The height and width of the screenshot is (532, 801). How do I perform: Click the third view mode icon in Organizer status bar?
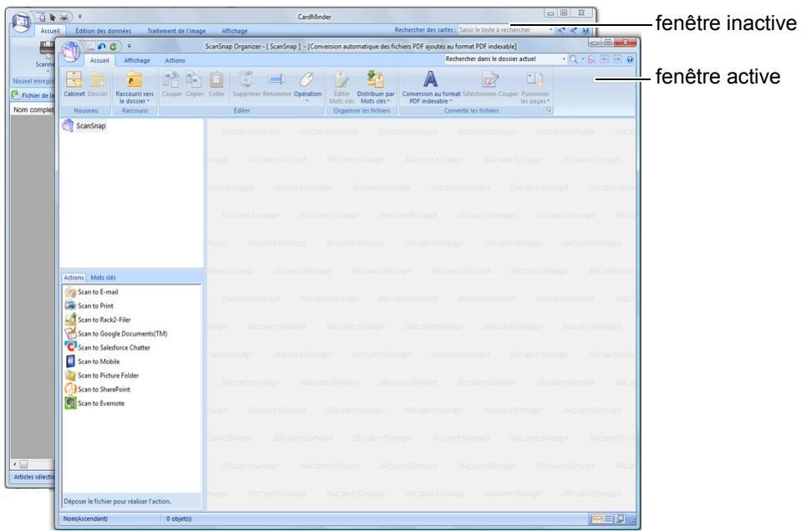[x=620, y=519]
